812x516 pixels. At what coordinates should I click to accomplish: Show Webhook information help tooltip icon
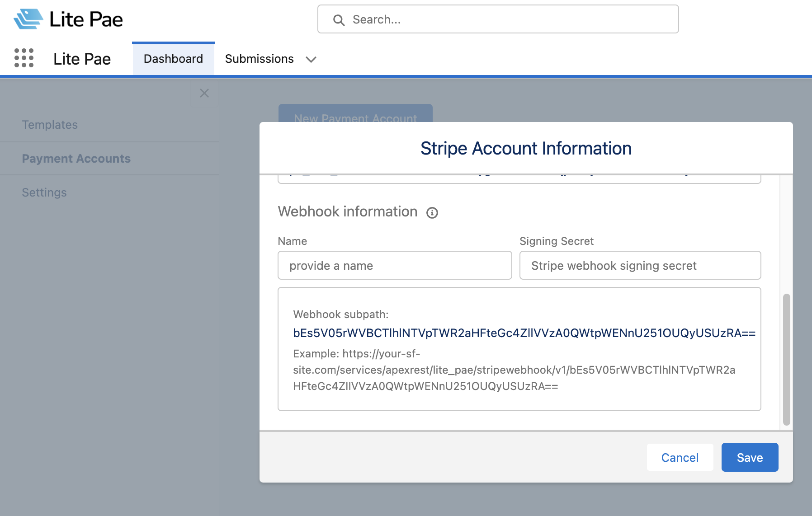(x=432, y=213)
